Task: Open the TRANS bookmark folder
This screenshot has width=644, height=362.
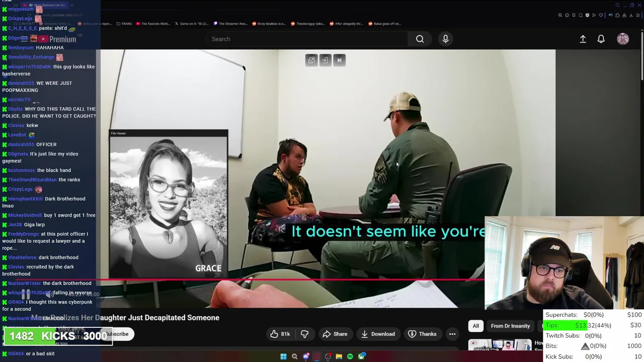Action: tap(124, 24)
